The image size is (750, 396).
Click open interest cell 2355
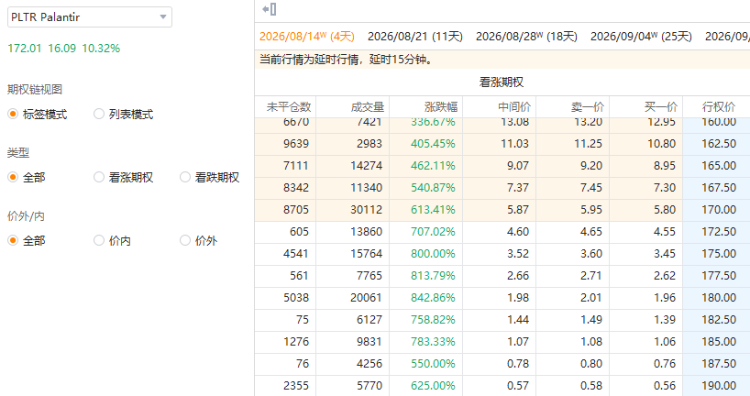pos(296,385)
